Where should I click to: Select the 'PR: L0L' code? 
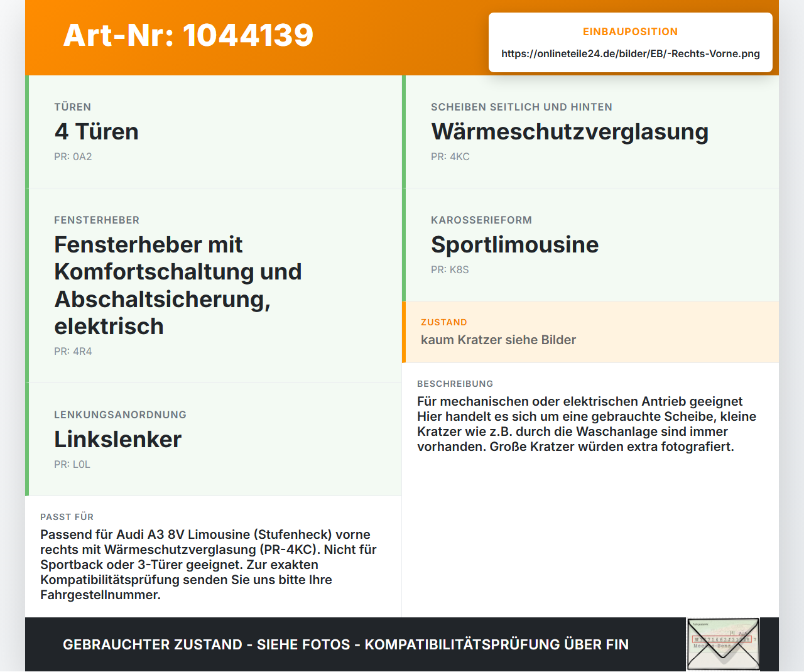tap(72, 465)
